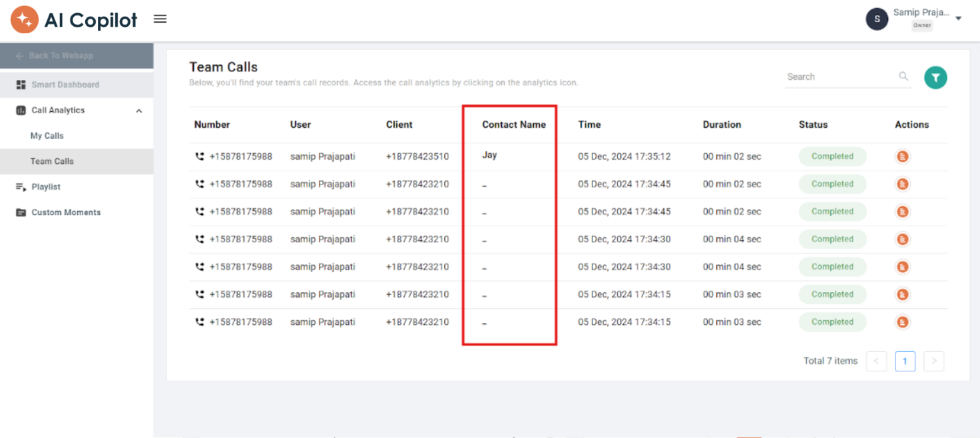Click the Status column header
The width and height of the screenshot is (980, 438).
pyautogui.click(x=813, y=124)
